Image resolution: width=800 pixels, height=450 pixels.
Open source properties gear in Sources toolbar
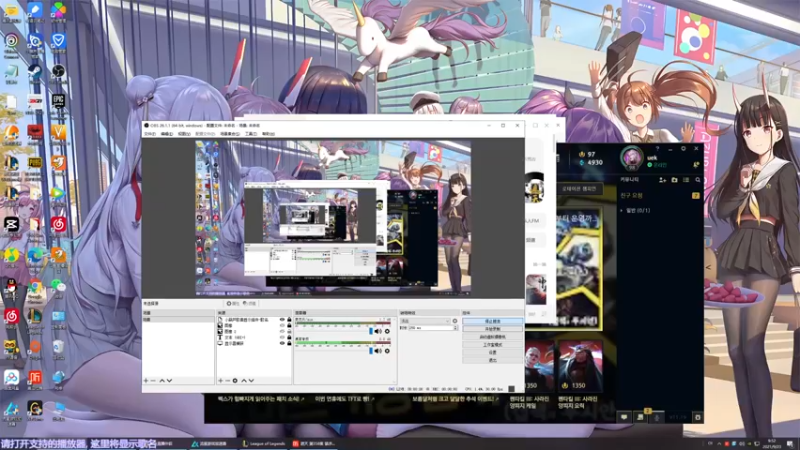point(235,381)
